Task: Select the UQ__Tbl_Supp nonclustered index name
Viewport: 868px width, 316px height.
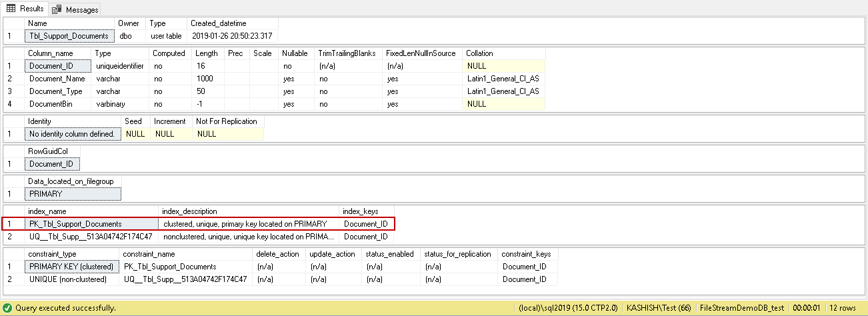Action: 91,237
